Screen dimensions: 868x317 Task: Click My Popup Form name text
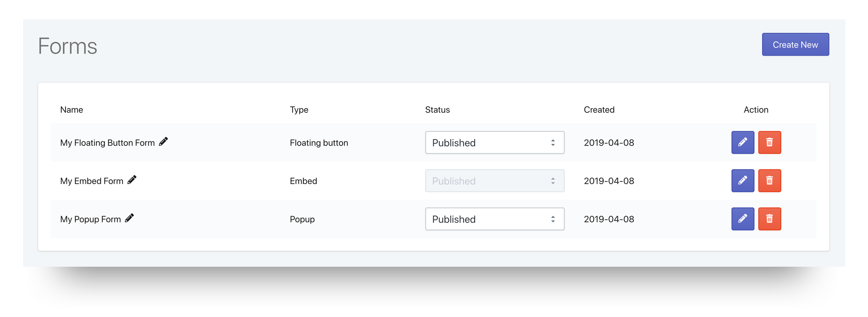tap(90, 219)
